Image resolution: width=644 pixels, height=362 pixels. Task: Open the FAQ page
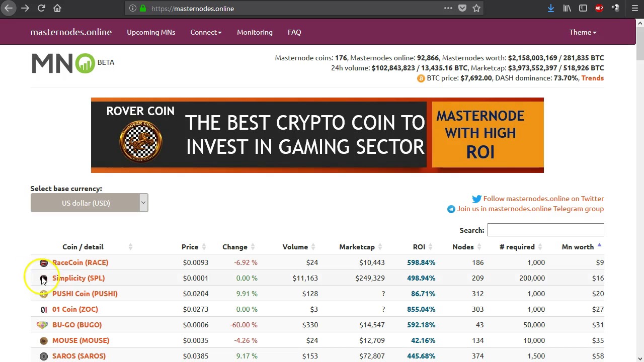(x=294, y=32)
